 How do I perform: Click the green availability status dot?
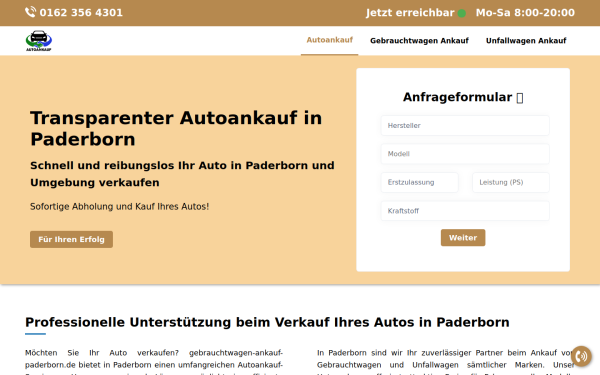[x=462, y=13]
